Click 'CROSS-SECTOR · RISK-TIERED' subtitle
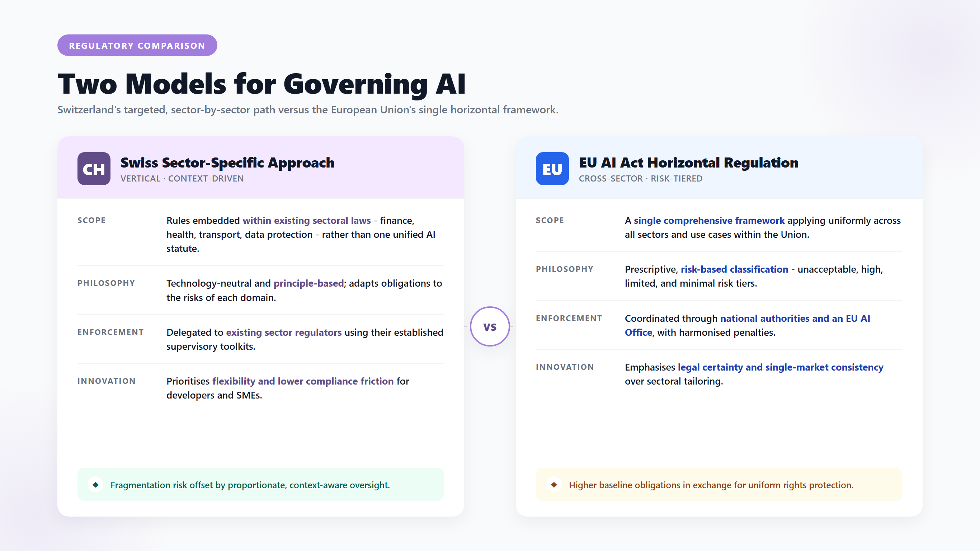Viewport: 980px width, 551px height. coord(641,179)
